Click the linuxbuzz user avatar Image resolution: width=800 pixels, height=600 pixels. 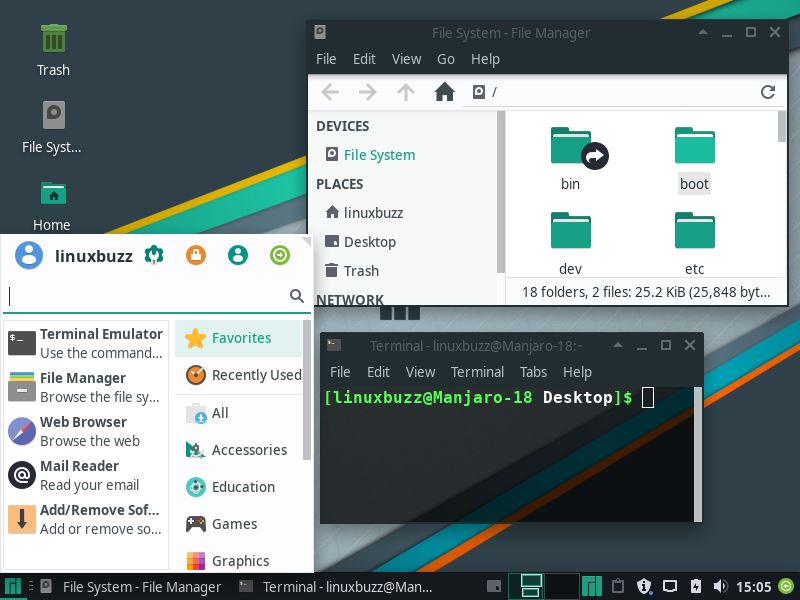29,255
